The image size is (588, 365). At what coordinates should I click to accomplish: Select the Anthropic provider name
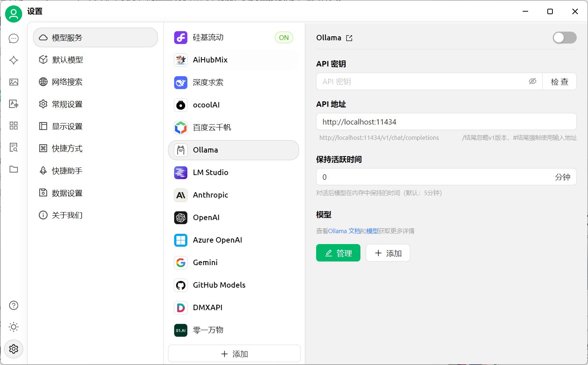point(211,195)
